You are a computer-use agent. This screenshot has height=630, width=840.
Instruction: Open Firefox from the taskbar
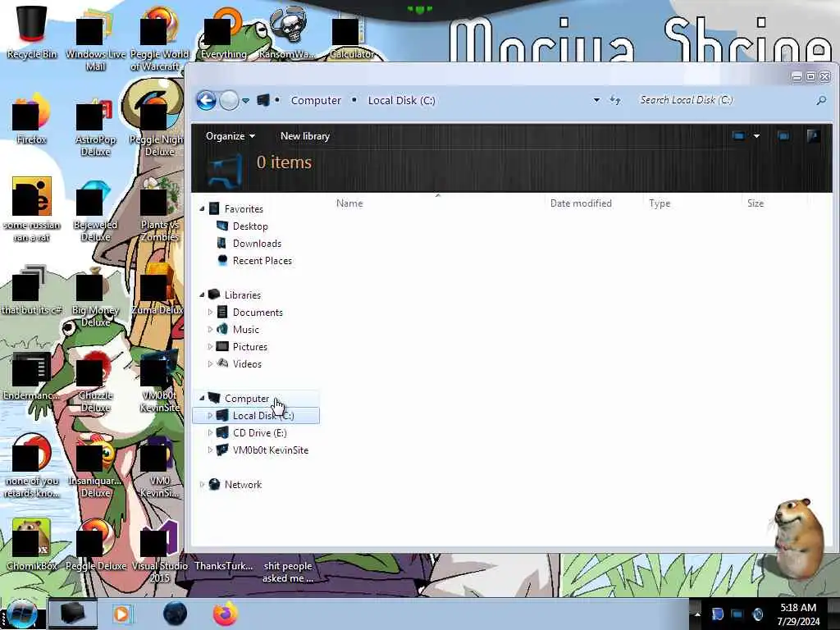click(x=226, y=614)
